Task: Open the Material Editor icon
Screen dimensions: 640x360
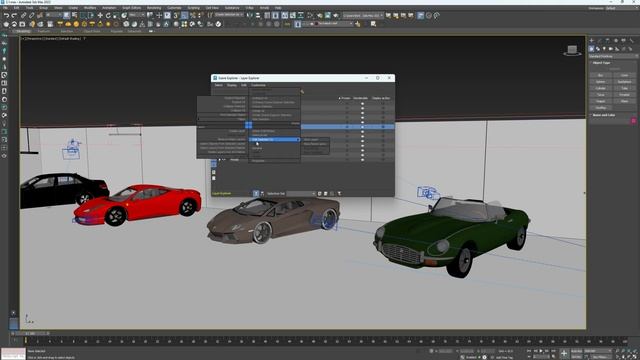Action: 310,16
